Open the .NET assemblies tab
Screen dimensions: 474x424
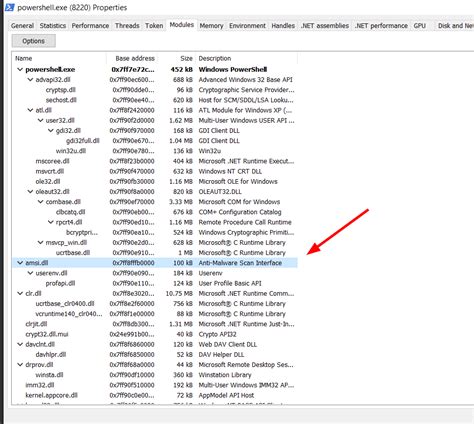pyautogui.click(x=325, y=26)
